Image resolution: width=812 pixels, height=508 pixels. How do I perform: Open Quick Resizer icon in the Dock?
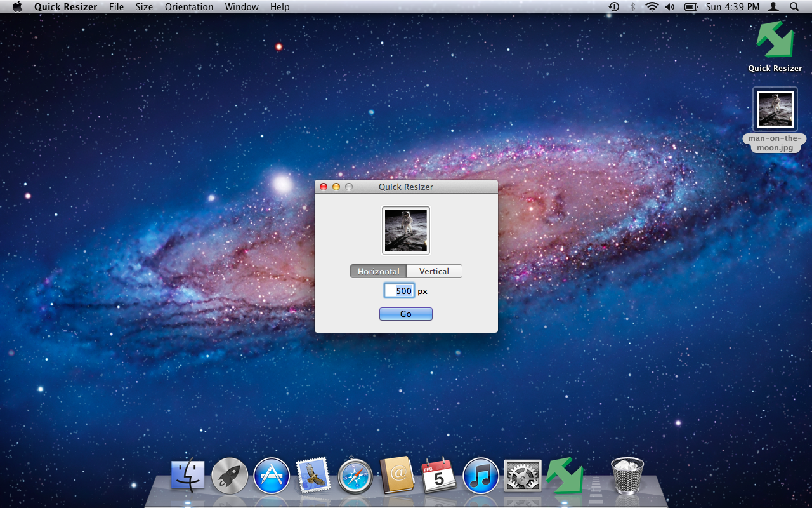pos(564,476)
